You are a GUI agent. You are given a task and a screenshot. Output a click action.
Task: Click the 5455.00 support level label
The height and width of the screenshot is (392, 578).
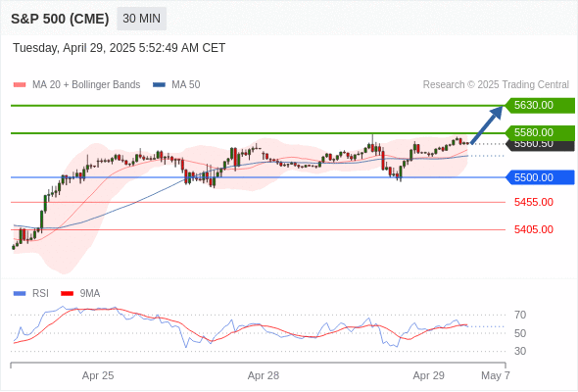(x=534, y=202)
